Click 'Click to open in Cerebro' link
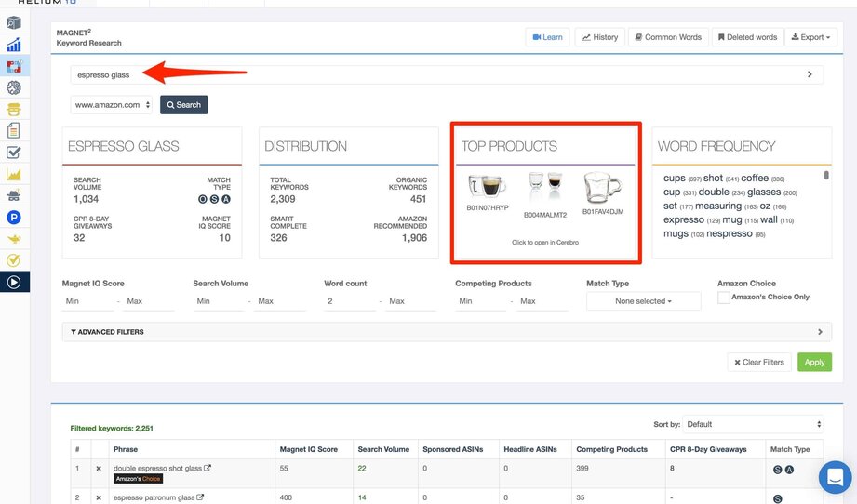The height and width of the screenshot is (504, 857). (545, 242)
